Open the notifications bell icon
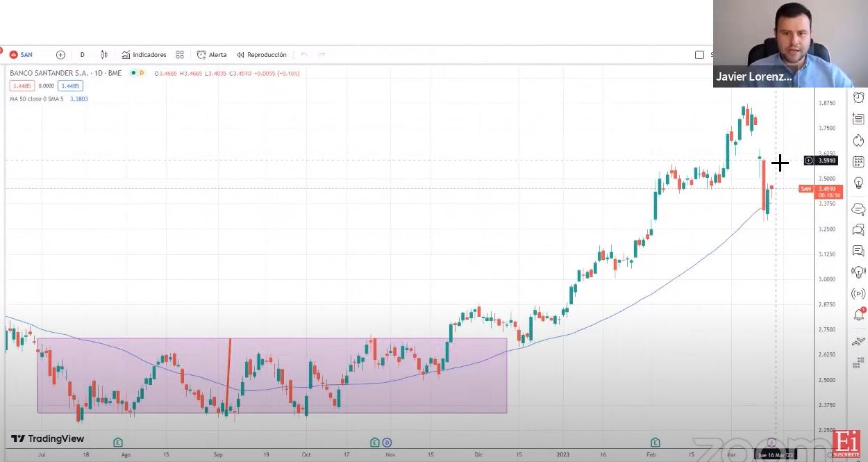Viewport: 868px width, 462px height. pyautogui.click(x=858, y=315)
